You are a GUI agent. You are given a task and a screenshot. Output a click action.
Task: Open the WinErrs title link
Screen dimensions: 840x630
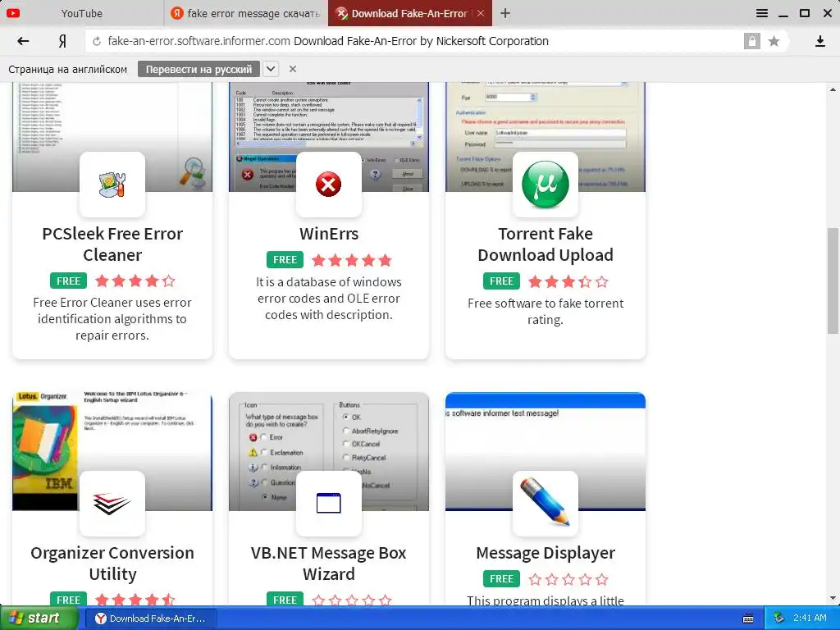(329, 234)
